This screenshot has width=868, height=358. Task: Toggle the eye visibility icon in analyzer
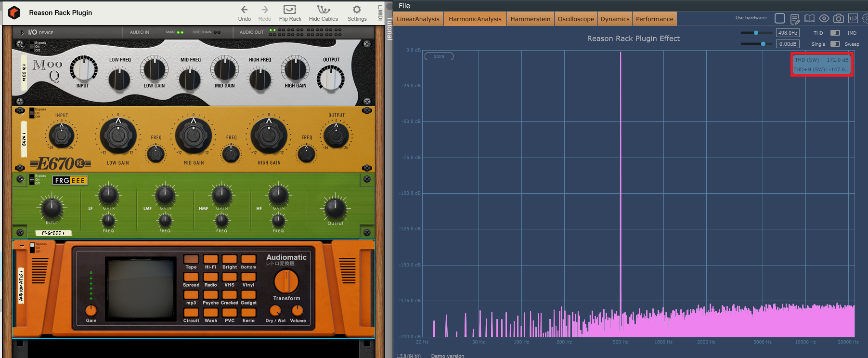point(824,18)
